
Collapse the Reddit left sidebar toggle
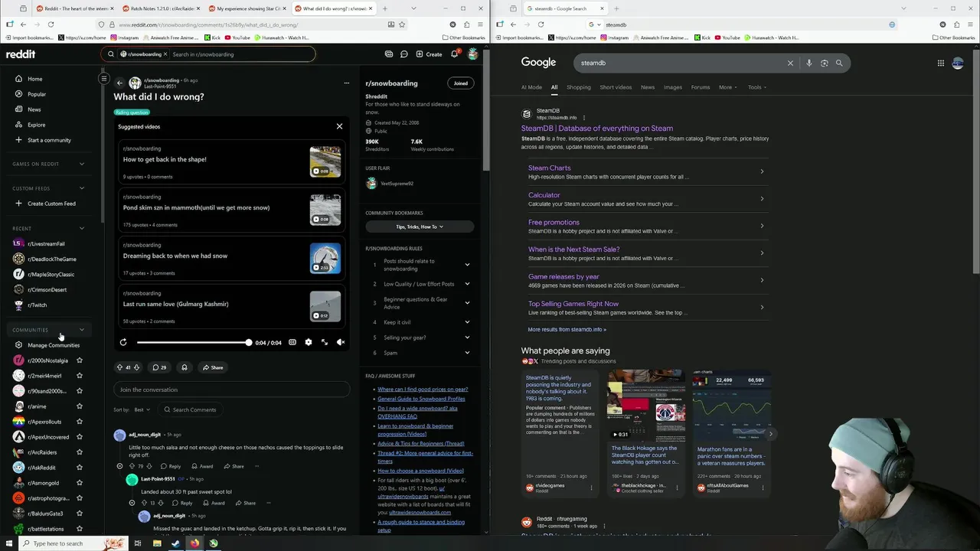104,78
